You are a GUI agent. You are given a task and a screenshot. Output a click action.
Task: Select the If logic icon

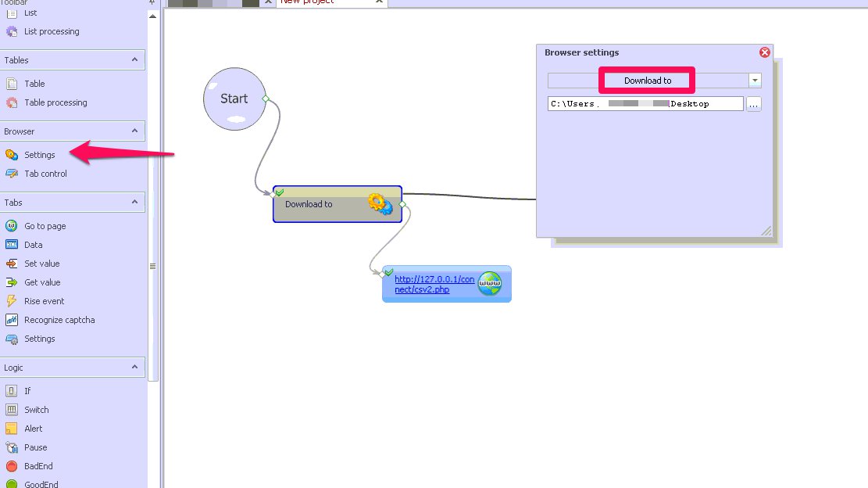pos(12,391)
